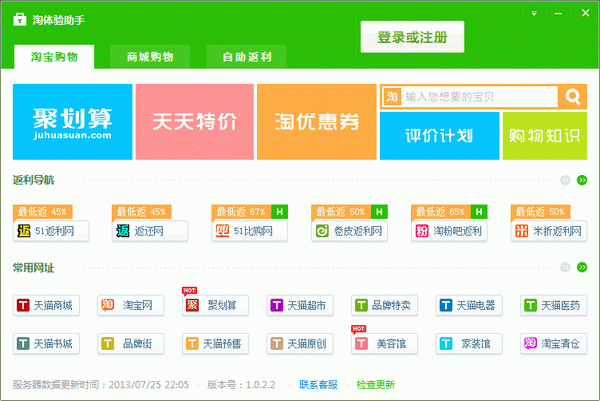
Task: Click the 登录或注册 button
Action: tap(412, 37)
